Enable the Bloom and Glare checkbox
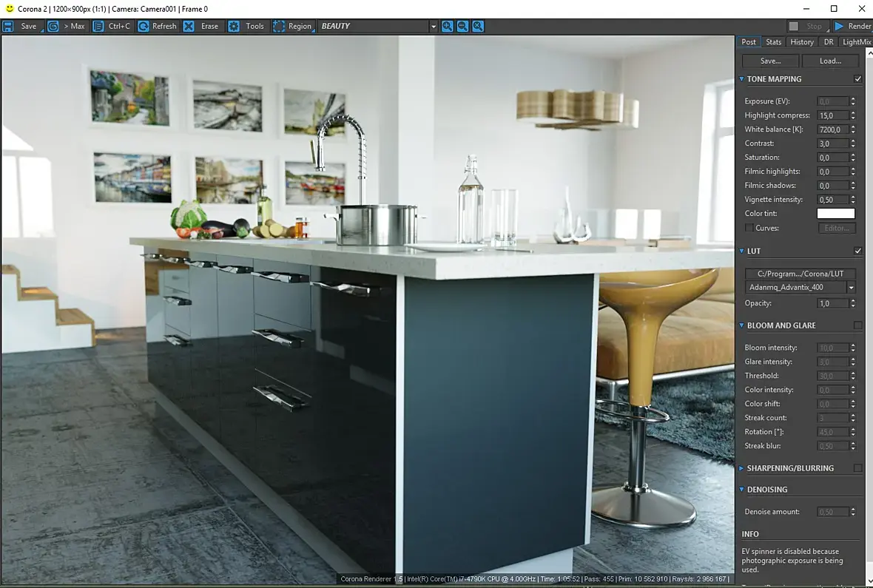Image resolution: width=873 pixels, height=588 pixels. (858, 325)
